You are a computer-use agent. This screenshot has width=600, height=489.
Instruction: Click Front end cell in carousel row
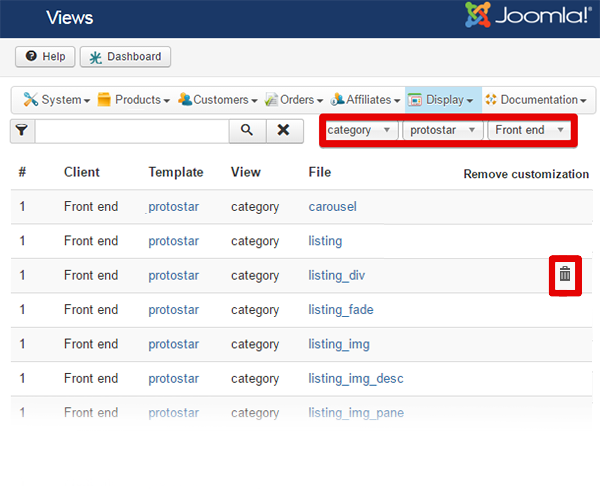pos(91,207)
